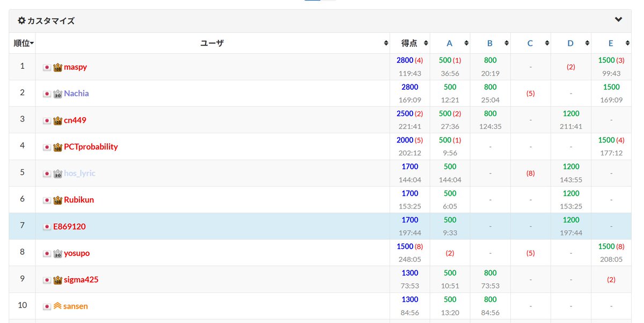Image resolution: width=644 pixels, height=323 pixels.
Task: Click the Japan flag icon beside Nachia
Action: (x=47, y=94)
